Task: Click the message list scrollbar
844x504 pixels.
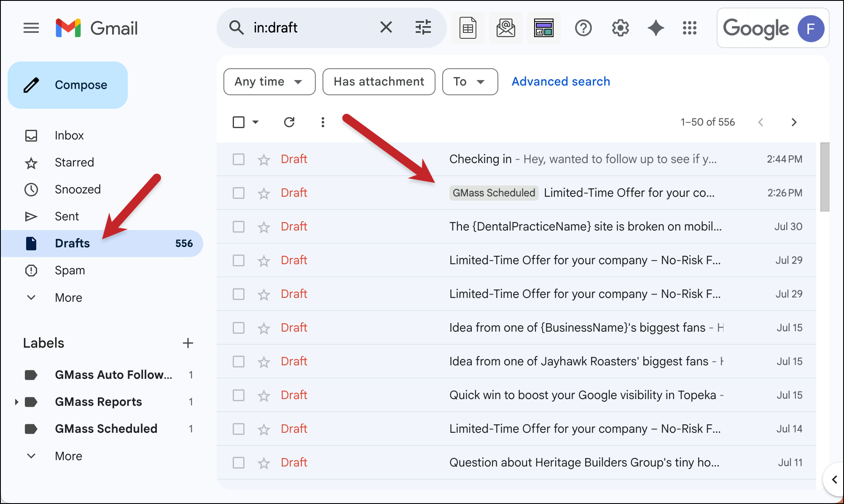Action: point(825,177)
